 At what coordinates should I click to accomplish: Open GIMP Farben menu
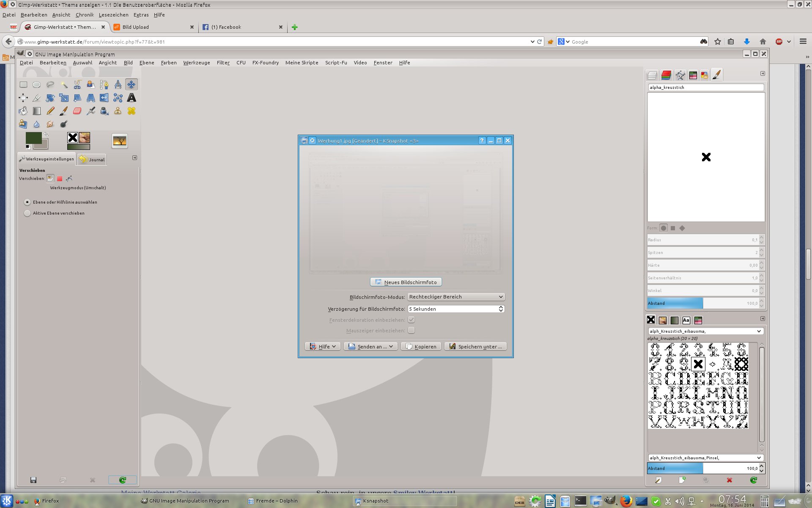tap(169, 63)
